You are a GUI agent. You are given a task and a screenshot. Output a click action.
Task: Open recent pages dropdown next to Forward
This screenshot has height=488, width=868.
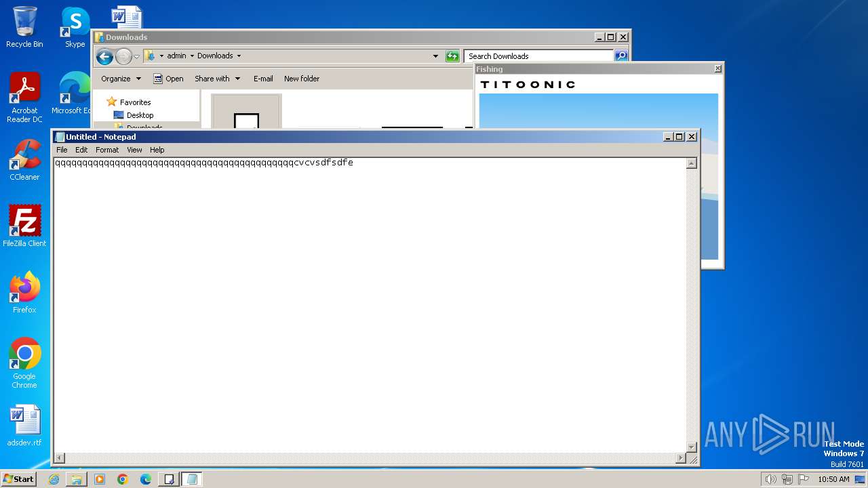point(136,56)
